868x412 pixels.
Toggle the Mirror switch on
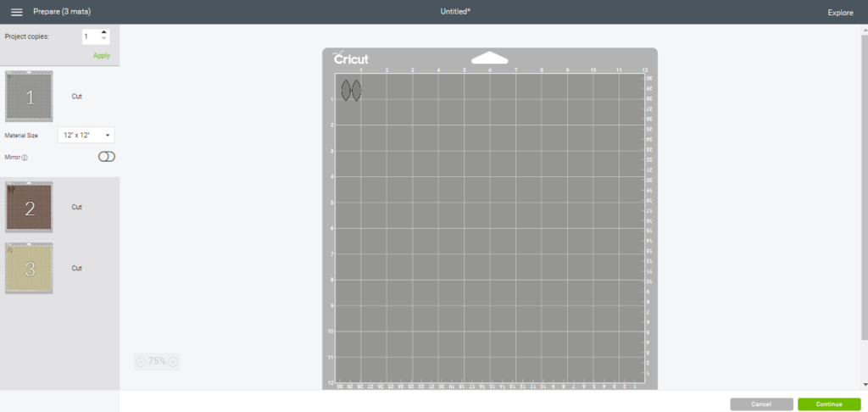click(x=107, y=157)
